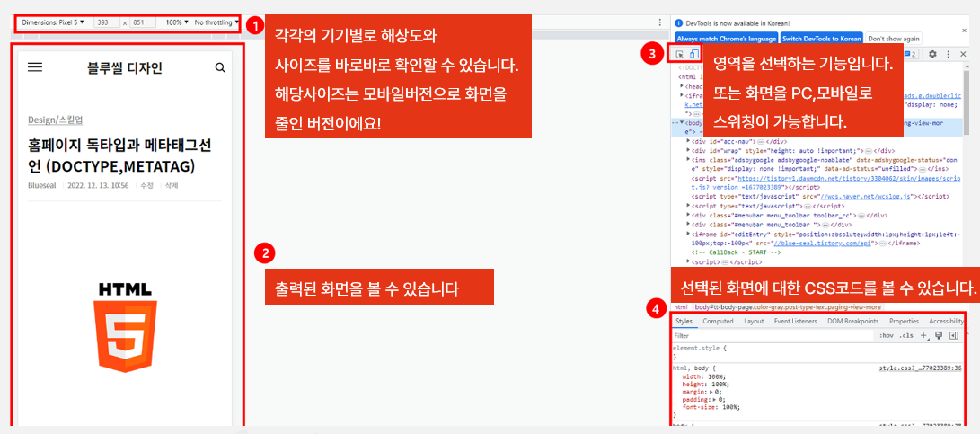Image resolution: width=980 pixels, height=434 pixels.
Task: Click the width: 100% declaration
Action: point(703,377)
